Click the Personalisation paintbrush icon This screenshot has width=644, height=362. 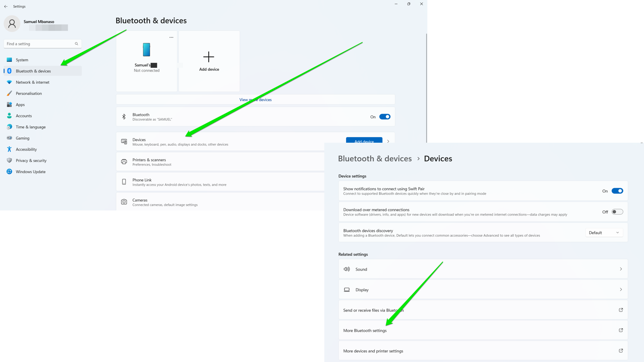tap(9, 93)
